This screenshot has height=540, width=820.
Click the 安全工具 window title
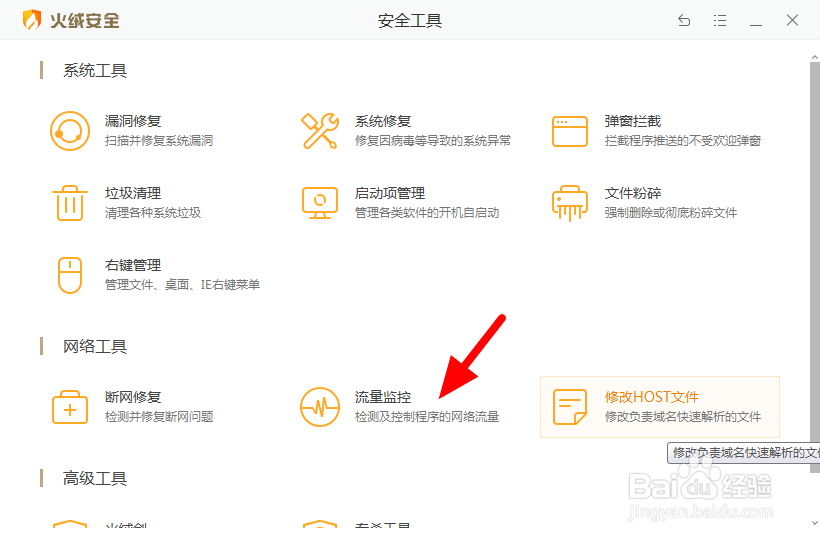click(x=410, y=20)
